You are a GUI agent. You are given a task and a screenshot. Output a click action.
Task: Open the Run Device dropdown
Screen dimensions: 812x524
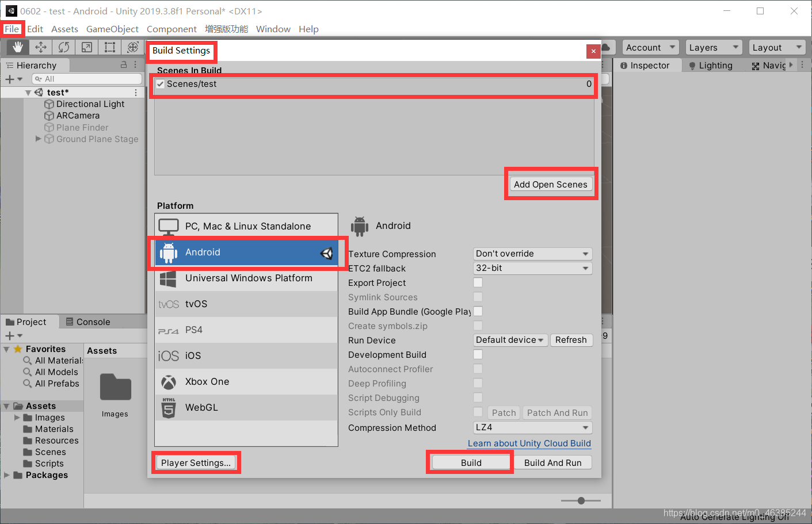tap(510, 340)
